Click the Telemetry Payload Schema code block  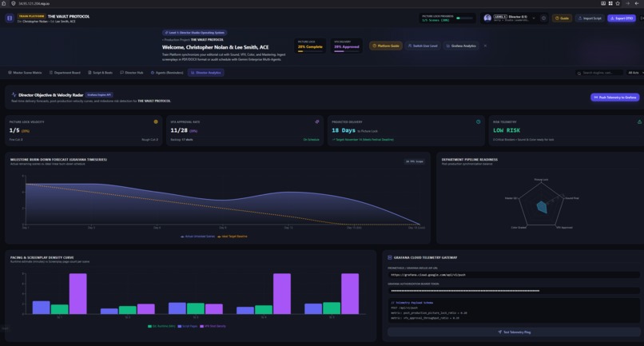tap(514, 310)
